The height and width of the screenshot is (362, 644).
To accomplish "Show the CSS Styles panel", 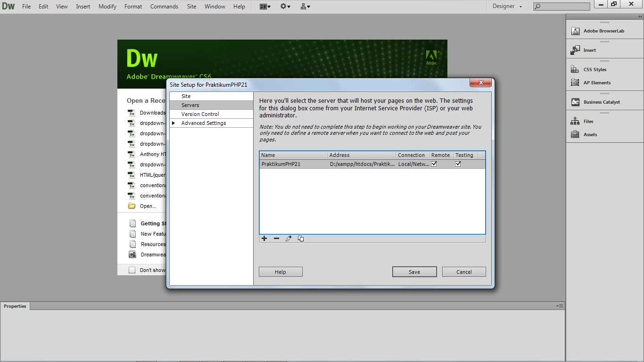I will click(589, 69).
